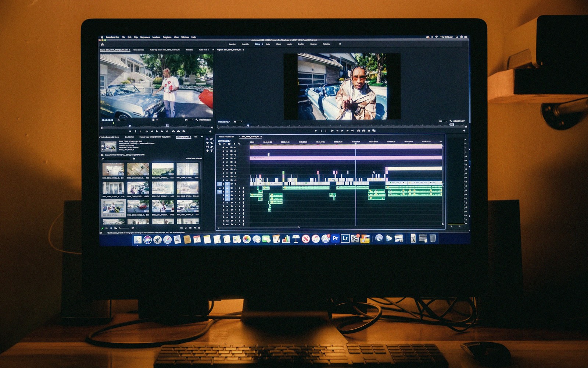The width and height of the screenshot is (588, 368).
Task: Export frame from the Program monitor
Action: coord(369,131)
